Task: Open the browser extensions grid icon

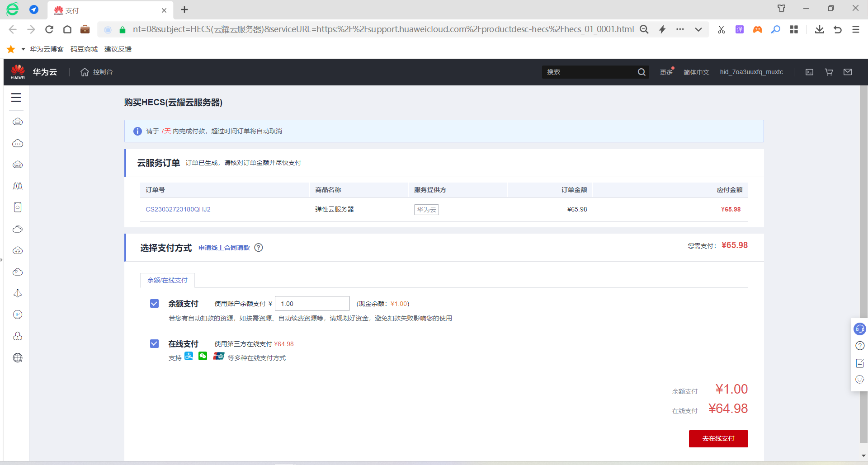Action: [x=794, y=29]
